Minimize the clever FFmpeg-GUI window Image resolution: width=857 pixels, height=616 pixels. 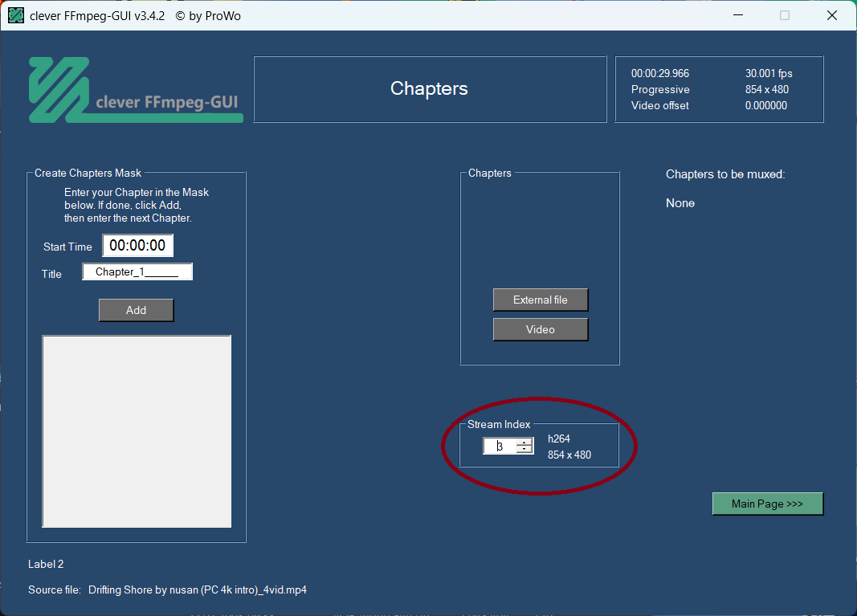[738, 15]
